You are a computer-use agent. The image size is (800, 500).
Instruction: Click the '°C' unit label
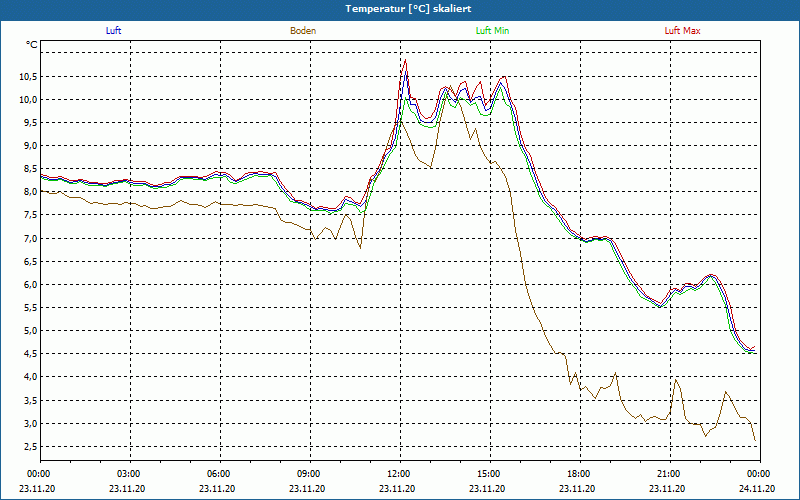coord(32,45)
